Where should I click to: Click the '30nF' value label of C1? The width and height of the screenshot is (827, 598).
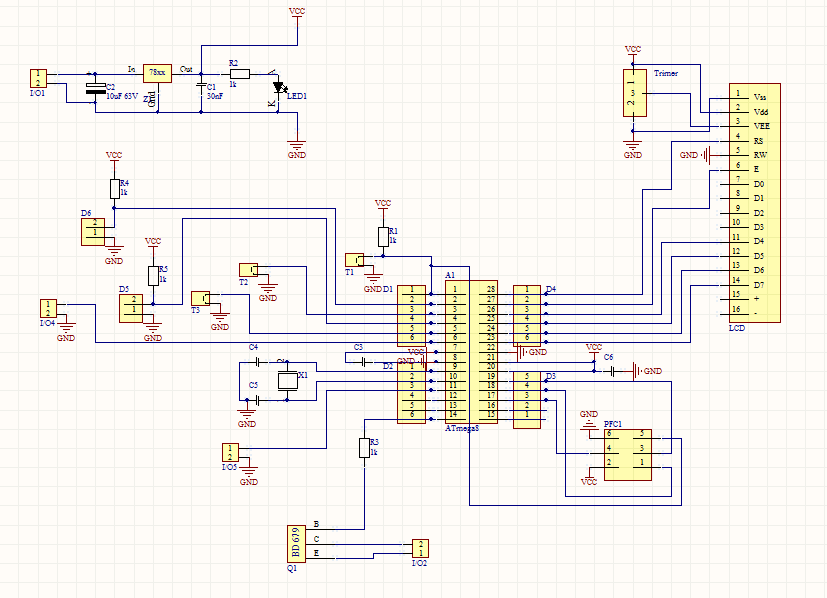(214, 97)
